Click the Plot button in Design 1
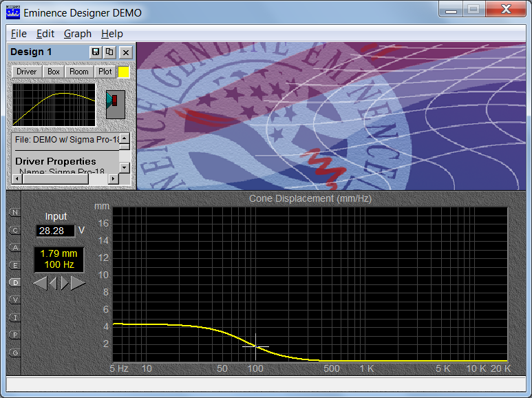Screen dimensions: 532x398 tap(105, 72)
